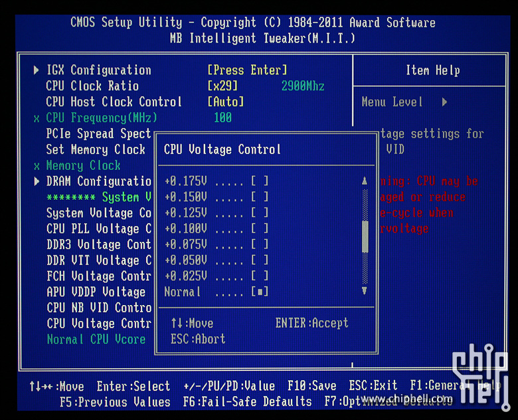Click ESC:Abort in the popup
518x420 pixels.
tap(198, 339)
